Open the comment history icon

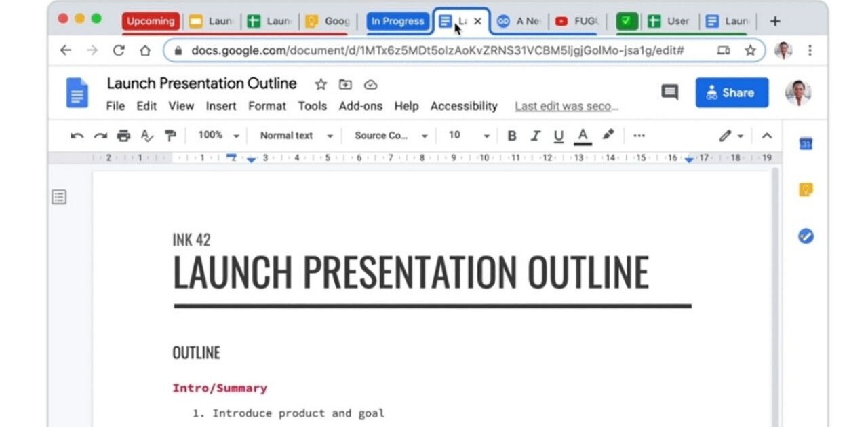coord(669,92)
